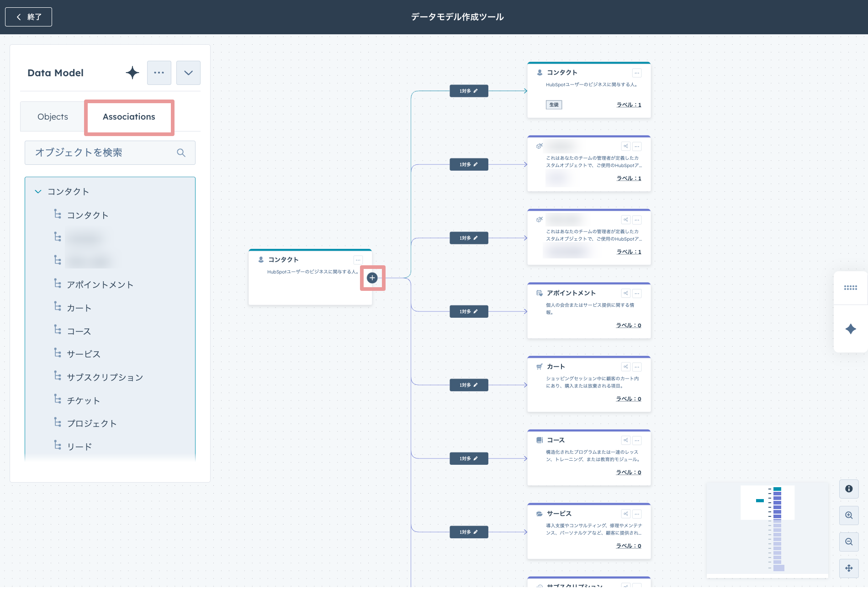868x589 pixels.
Task: Switch to the Objects tab
Action: 53,117
